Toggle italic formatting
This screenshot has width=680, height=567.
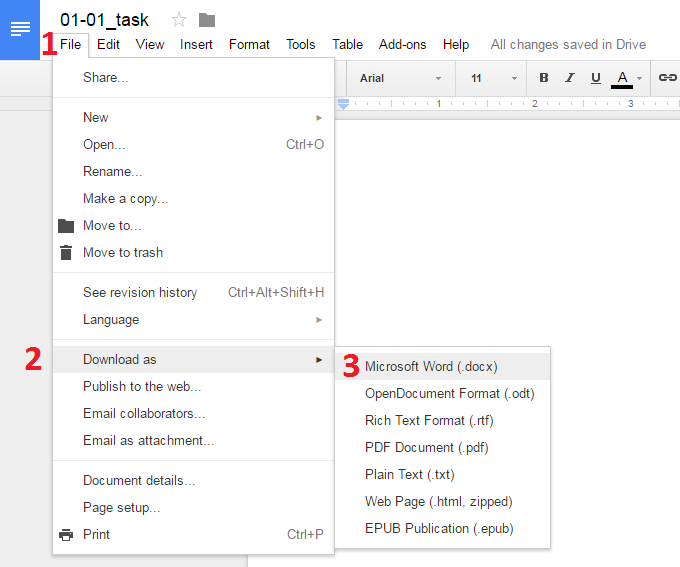click(x=570, y=78)
